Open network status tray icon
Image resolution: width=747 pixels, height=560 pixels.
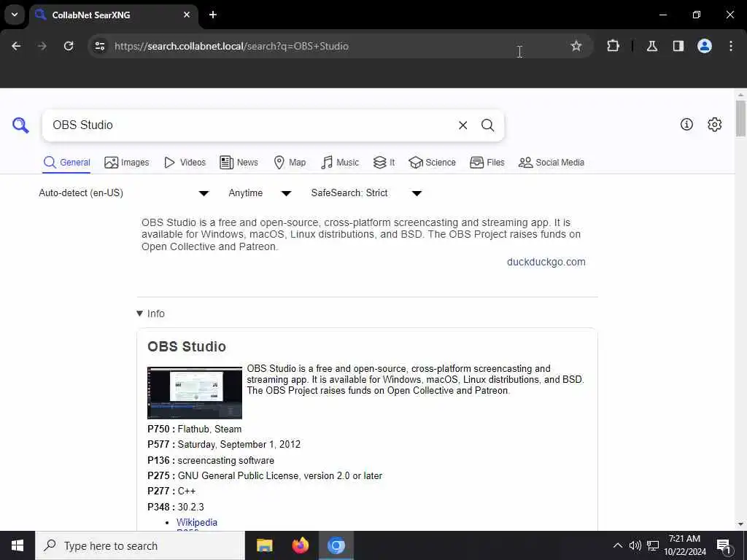coord(653,545)
